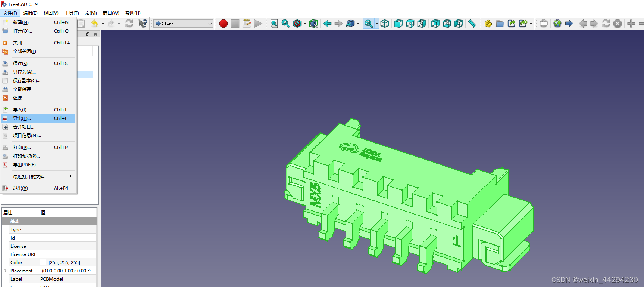Screen dimensions: 644x287
Task: Click the make link icon
Action: coord(512,24)
